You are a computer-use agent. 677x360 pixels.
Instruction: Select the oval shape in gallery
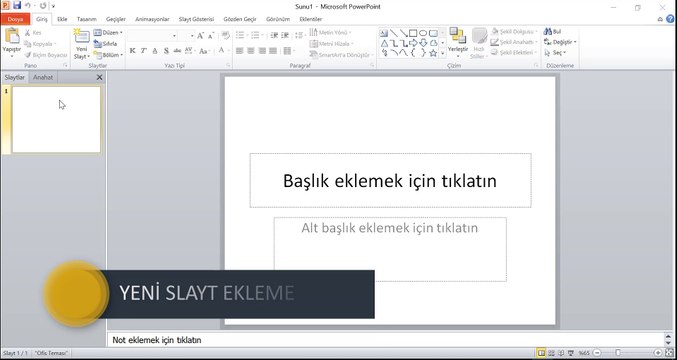(423, 33)
